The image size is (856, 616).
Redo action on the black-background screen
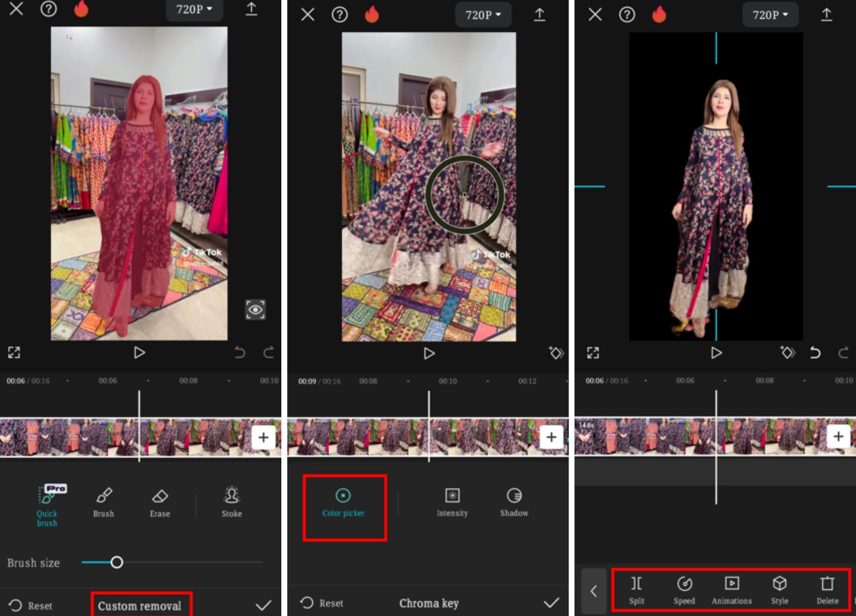tap(843, 352)
